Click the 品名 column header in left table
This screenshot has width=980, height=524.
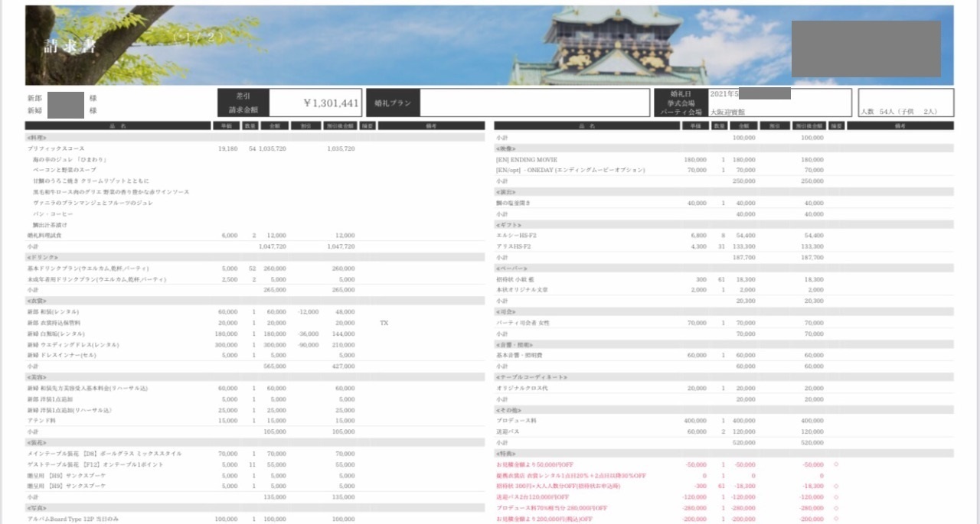click(x=118, y=125)
